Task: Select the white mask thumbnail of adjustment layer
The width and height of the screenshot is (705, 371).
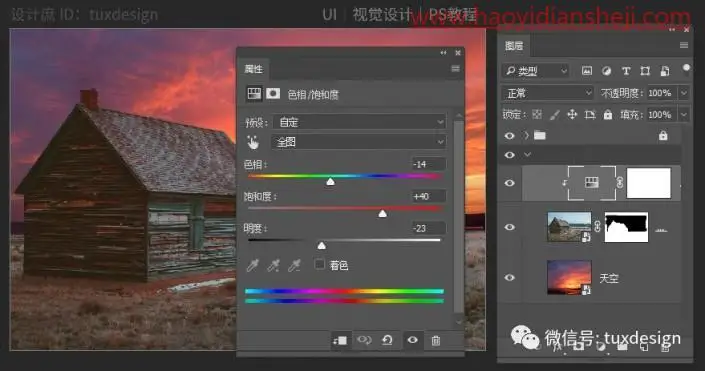Action: [648, 183]
